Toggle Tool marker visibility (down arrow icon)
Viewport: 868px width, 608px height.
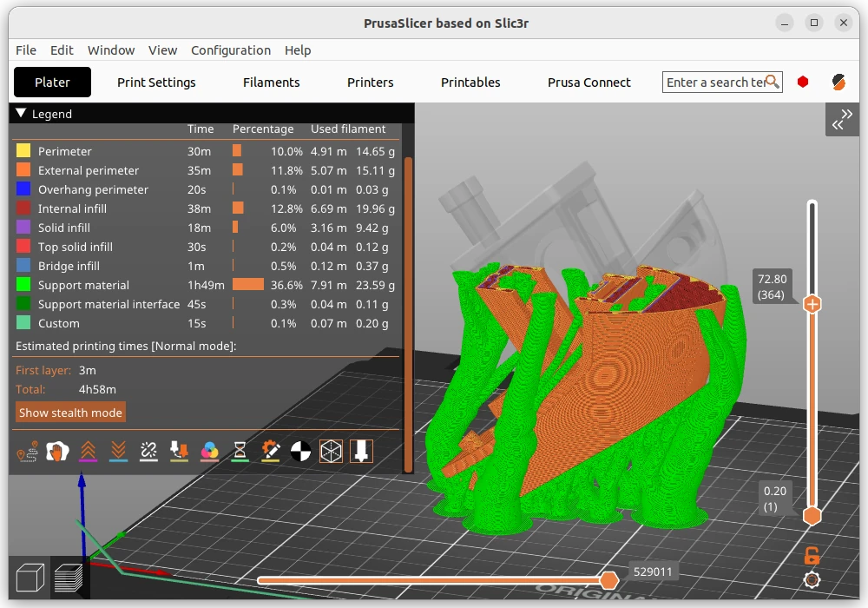click(x=361, y=452)
